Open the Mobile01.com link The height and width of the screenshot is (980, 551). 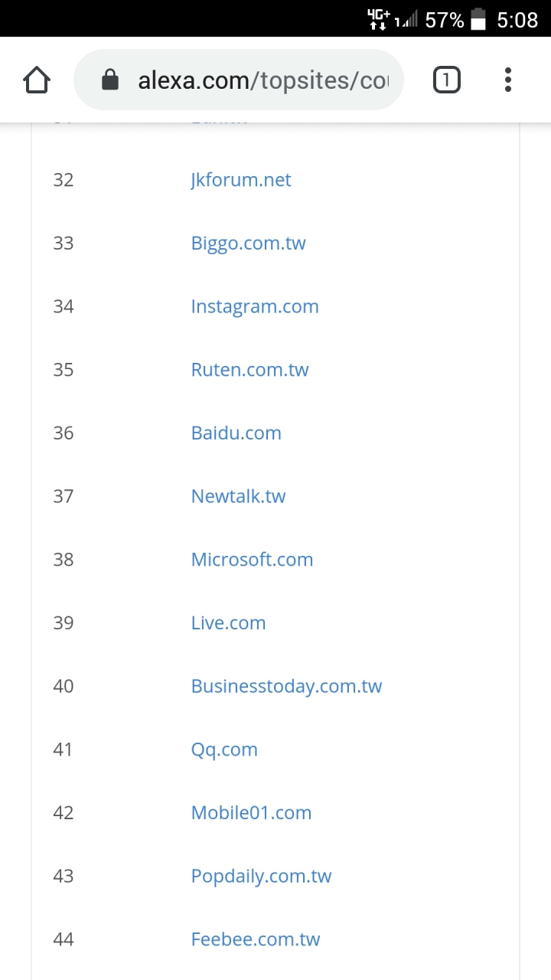251,813
